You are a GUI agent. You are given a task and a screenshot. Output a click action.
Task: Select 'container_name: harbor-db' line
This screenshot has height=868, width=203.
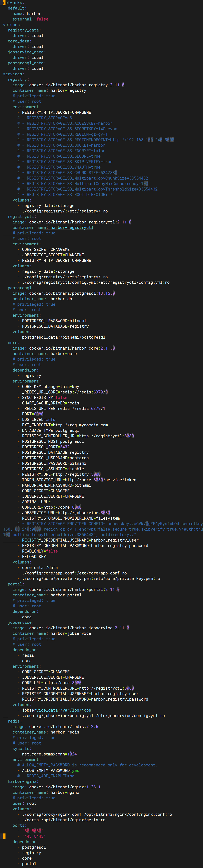tap(42, 299)
